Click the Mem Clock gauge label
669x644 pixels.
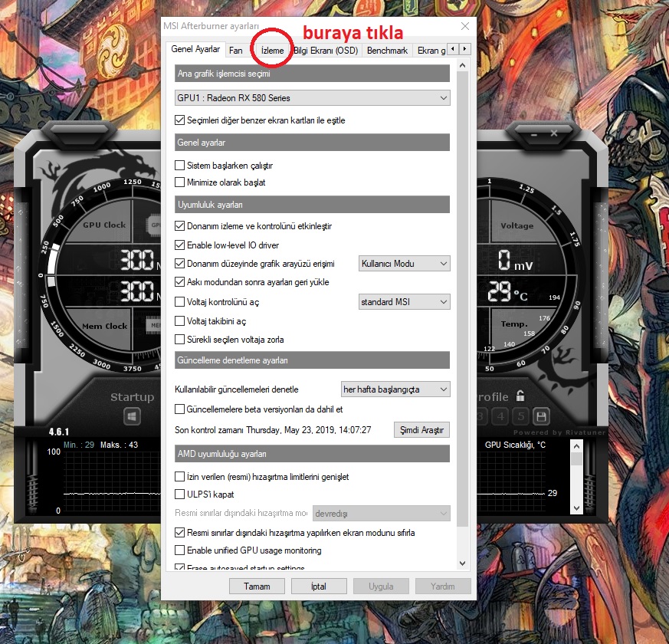(x=104, y=326)
